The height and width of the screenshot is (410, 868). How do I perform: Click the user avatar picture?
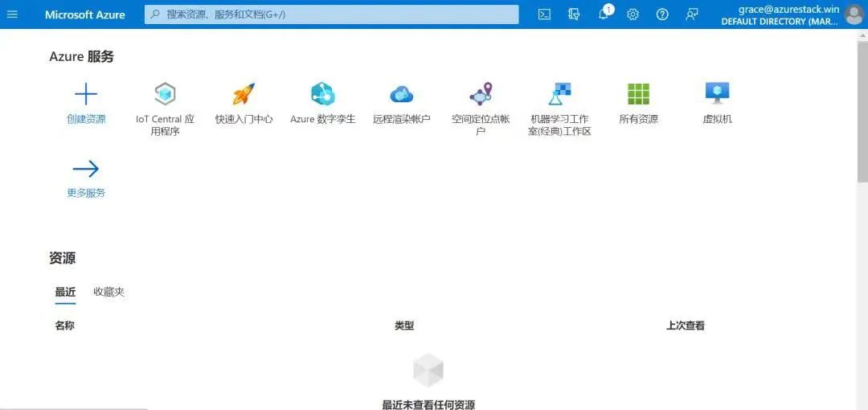click(854, 15)
